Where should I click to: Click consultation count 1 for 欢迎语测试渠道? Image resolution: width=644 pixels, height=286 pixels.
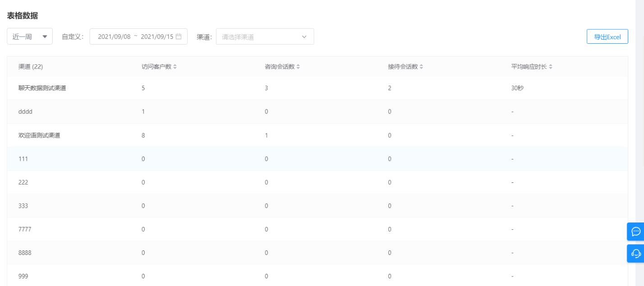click(266, 135)
